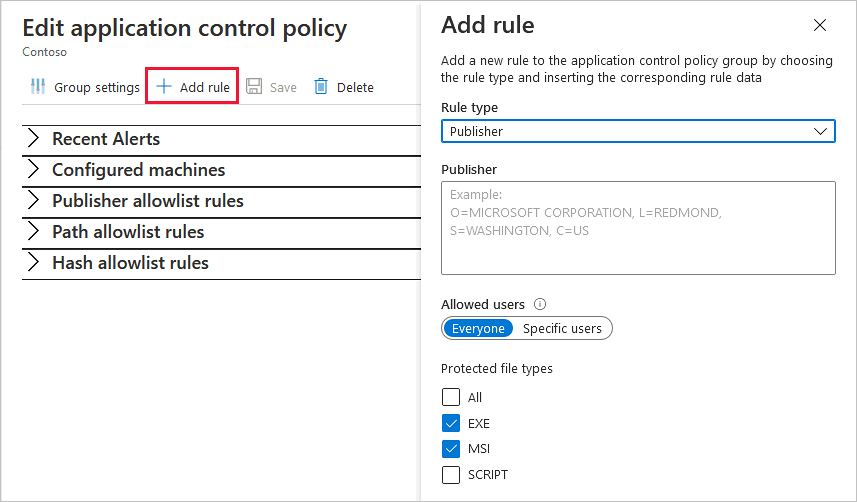Click the Group settings sliders icon
This screenshot has height=502, width=857.
38,87
